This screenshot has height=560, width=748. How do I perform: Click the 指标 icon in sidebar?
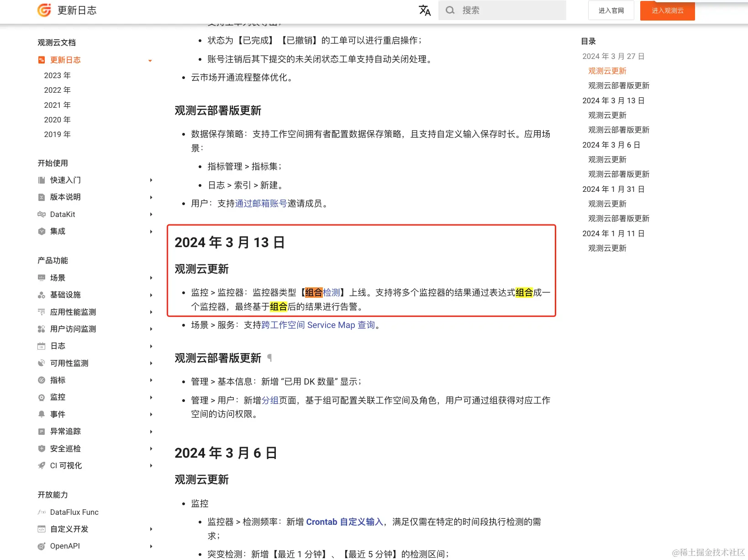tap(42, 380)
